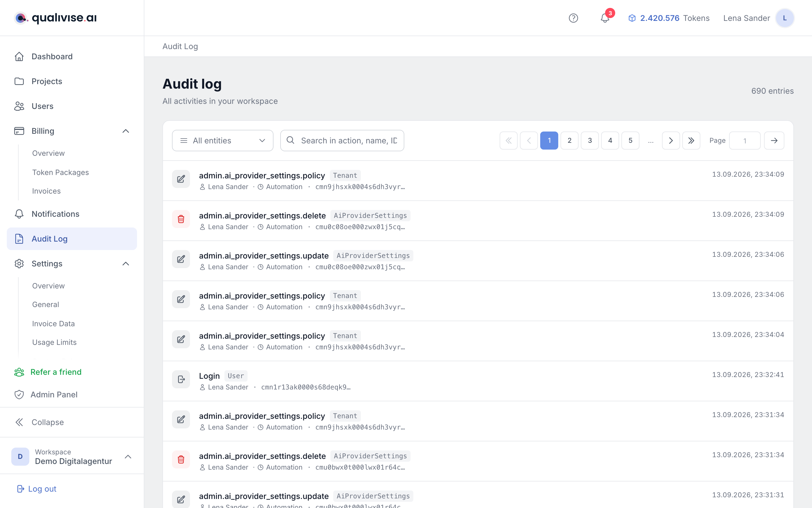Viewport: 812px width, 508px height.
Task: Go to page 3
Action: (590, 141)
